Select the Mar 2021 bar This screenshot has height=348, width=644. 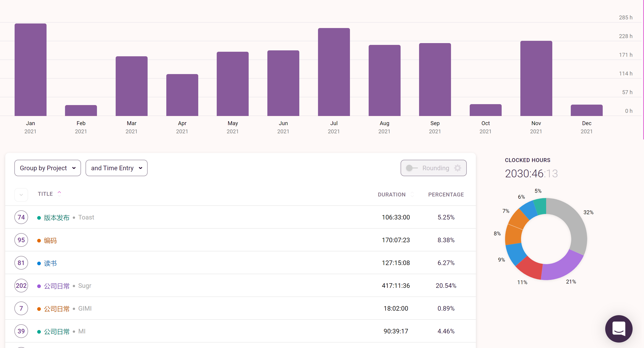[131, 86]
